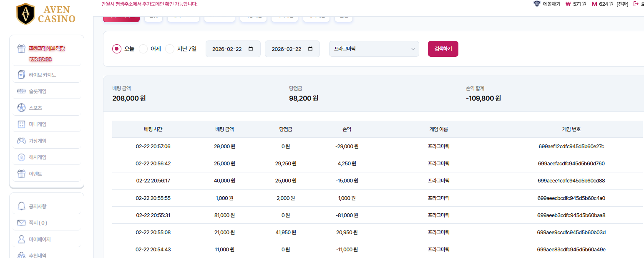Click the slot game reel icon

(x=22, y=91)
